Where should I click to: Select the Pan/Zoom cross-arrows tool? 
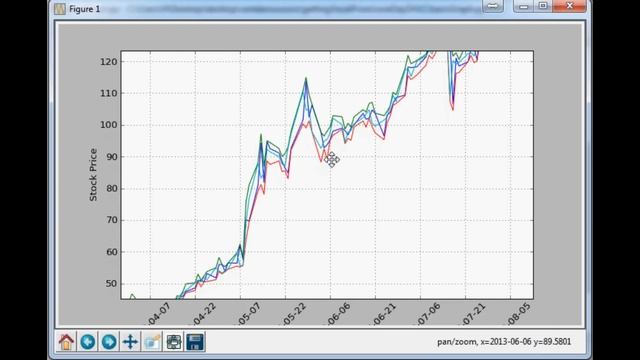point(130,342)
